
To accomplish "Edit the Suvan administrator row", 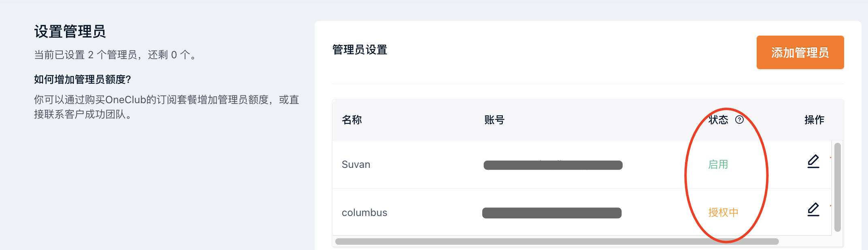I will tap(813, 161).
